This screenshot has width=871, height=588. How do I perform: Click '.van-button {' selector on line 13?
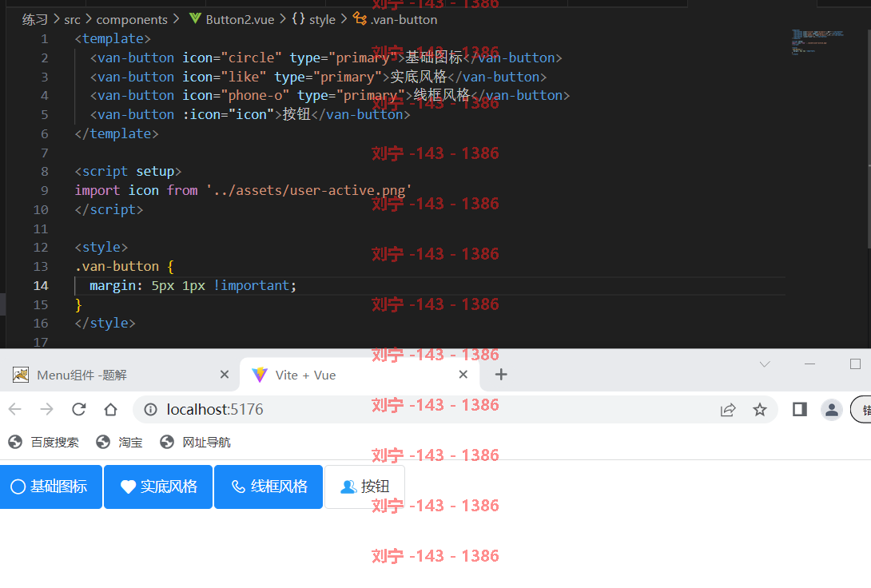coord(125,267)
